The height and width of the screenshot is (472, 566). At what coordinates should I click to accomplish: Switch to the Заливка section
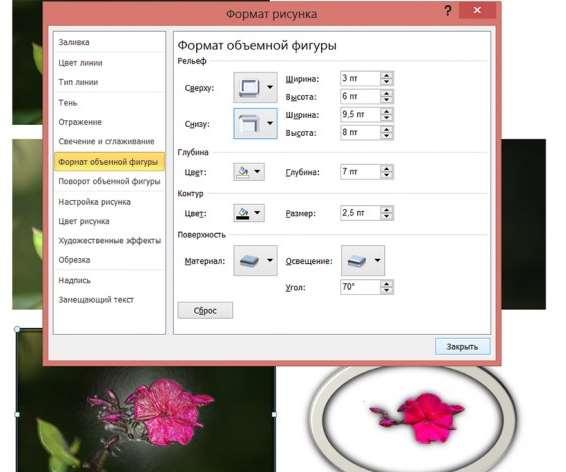click(74, 42)
